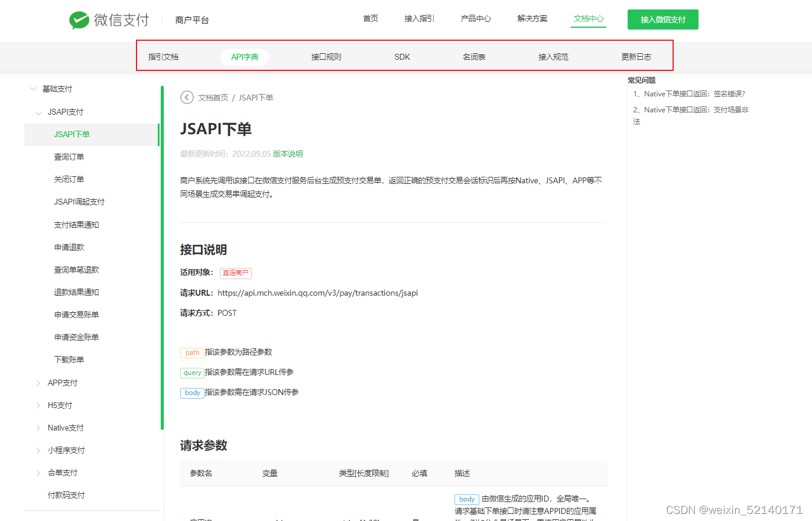The height and width of the screenshot is (521, 812).
Task: Go to 首页 in top navigation
Action: point(371,19)
